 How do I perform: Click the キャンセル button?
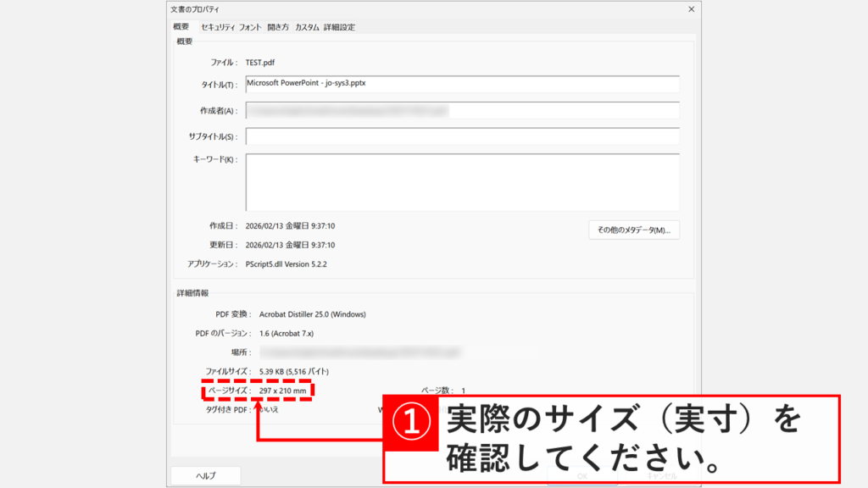[663, 475]
